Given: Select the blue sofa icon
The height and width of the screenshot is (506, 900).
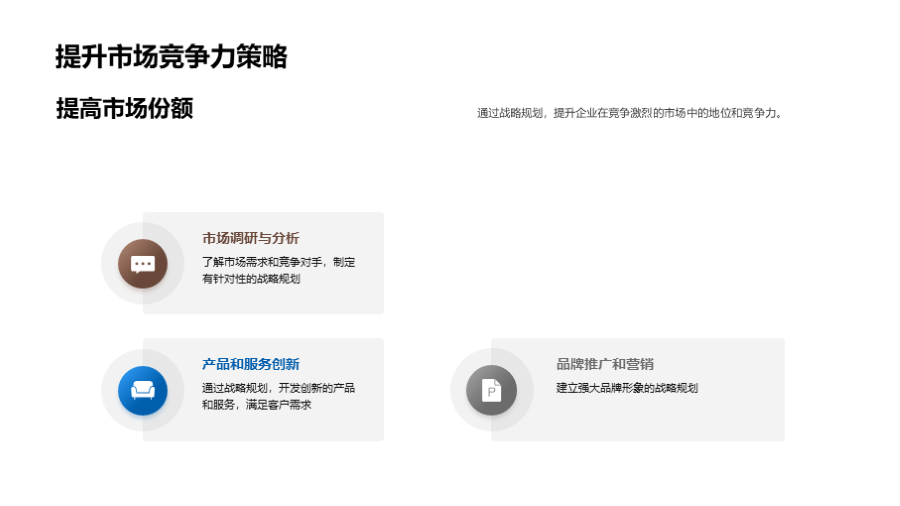Looking at the screenshot, I should coord(143,390).
